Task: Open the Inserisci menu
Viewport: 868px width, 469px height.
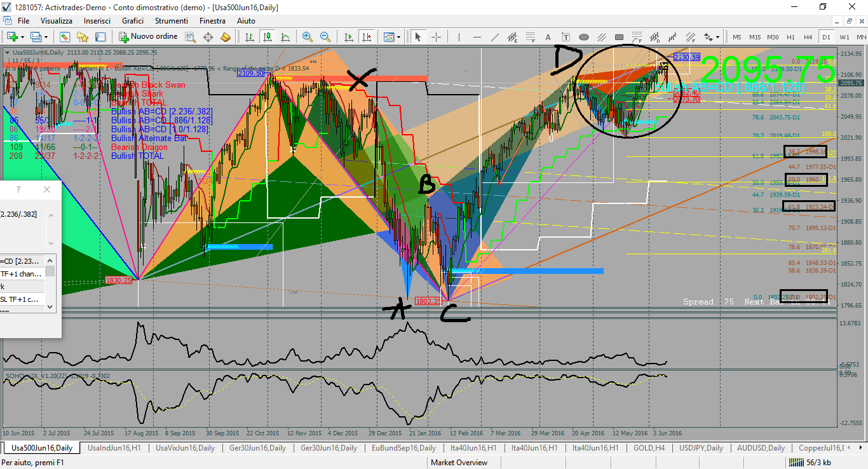Action: tap(97, 21)
